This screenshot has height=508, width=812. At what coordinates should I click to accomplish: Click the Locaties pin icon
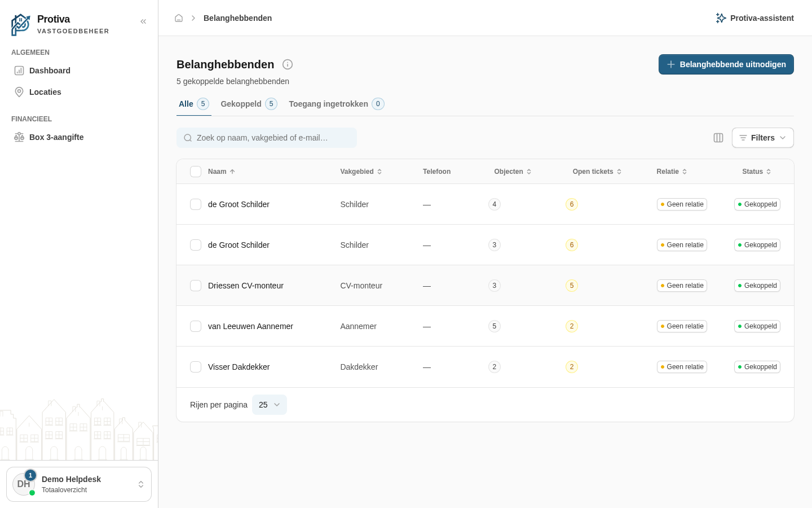tap(19, 92)
